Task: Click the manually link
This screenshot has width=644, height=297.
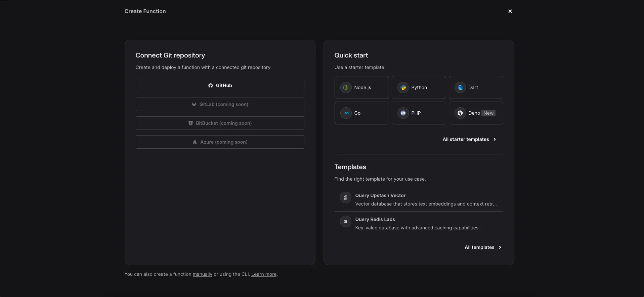Action: [x=202, y=274]
